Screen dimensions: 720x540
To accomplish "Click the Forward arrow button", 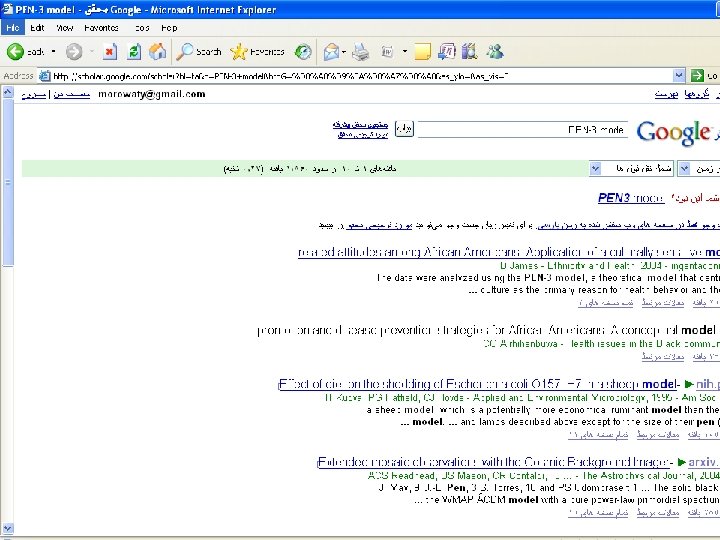I will click(74, 51).
